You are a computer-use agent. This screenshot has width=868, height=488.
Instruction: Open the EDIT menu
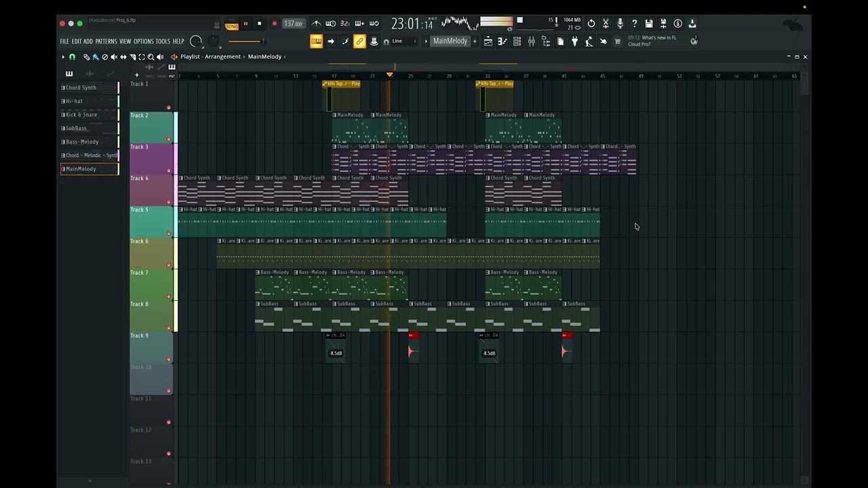77,41
